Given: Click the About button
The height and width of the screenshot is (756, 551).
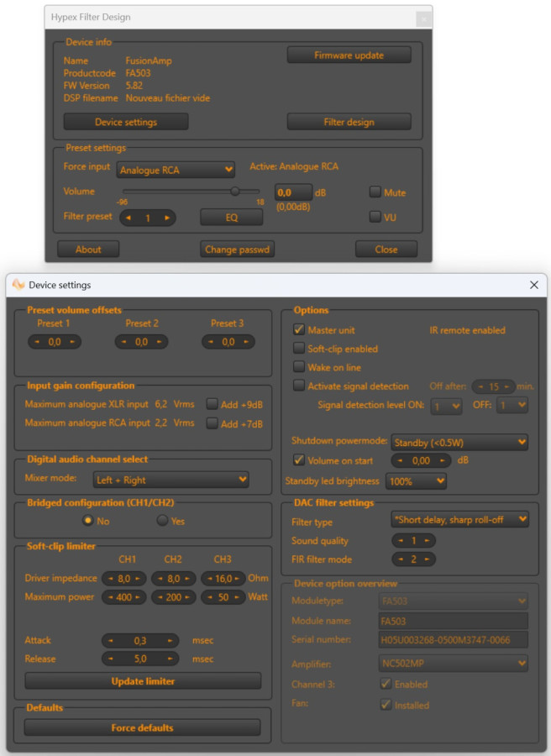Looking at the screenshot, I should pyautogui.click(x=88, y=249).
